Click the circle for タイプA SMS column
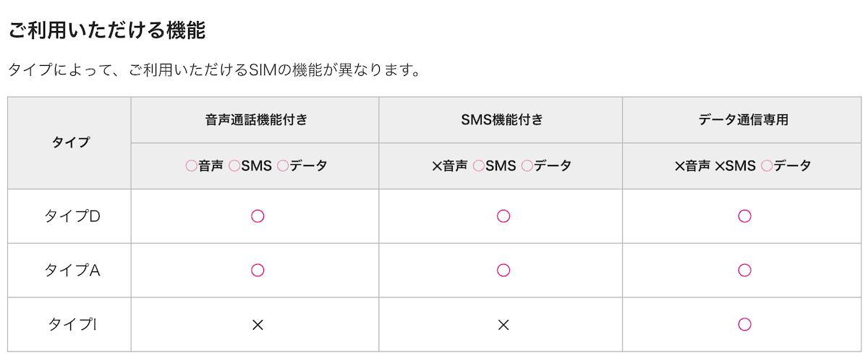This screenshot has width=868, height=361. [503, 270]
